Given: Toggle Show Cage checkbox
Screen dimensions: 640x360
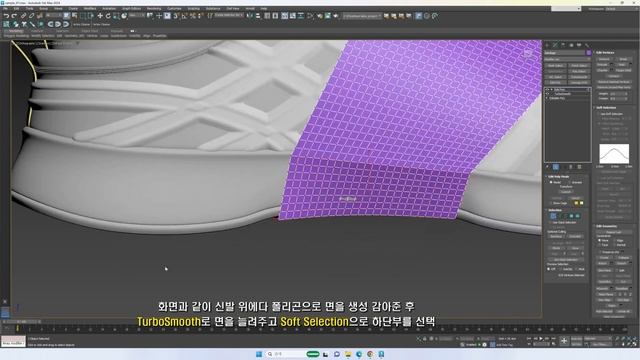Looking at the screenshot, I should (551, 203).
